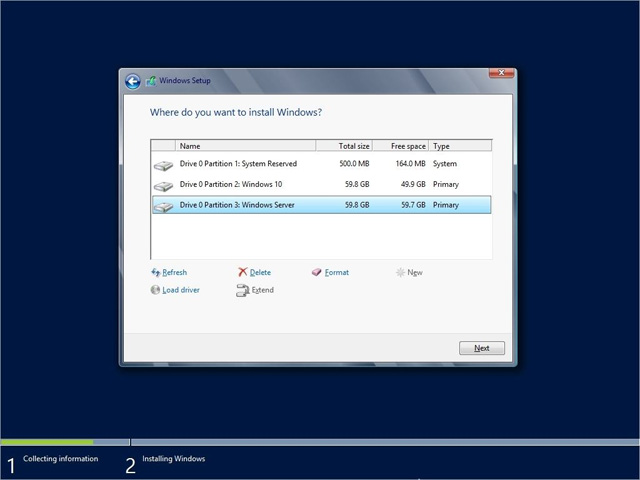This screenshot has width=640, height=480.
Task: Click the Refresh link text
Action: pos(175,272)
